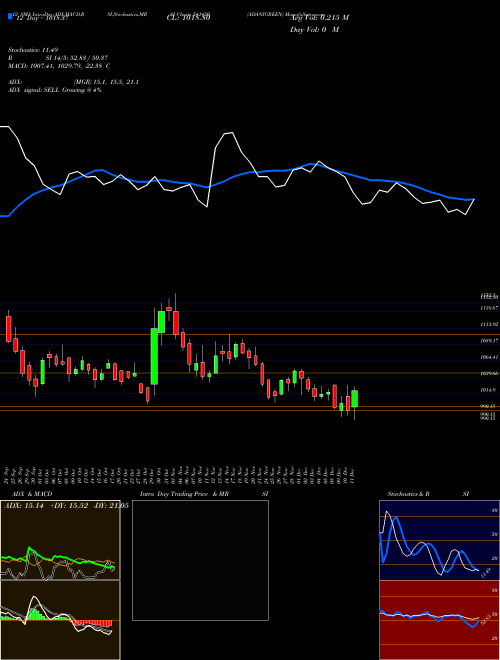
Task: Click the 'Intra Day Trading Price & MR' title
Action: click(184, 494)
